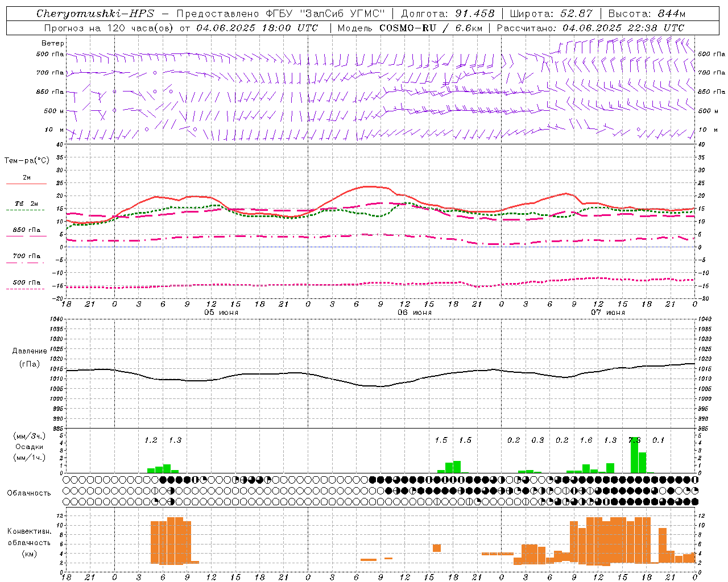
Task: Click the tallest green precipitation bar
Action: coord(634,455)
